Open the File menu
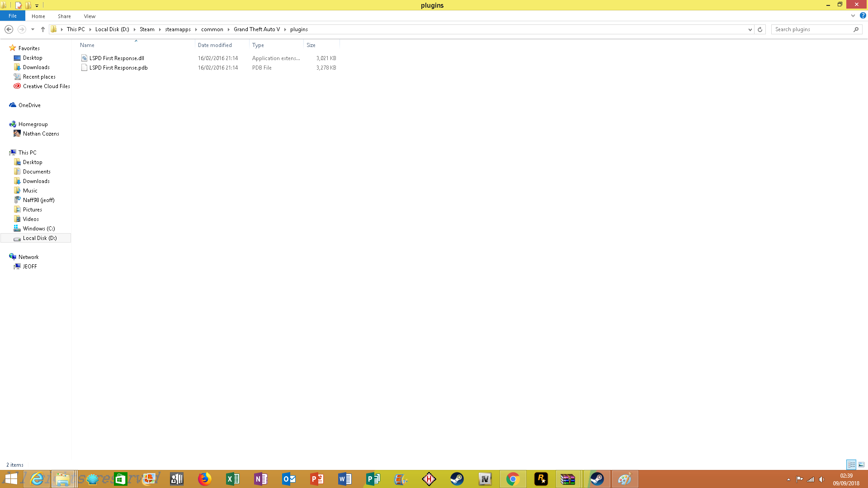868x488 pixels. tap(13, 16)
